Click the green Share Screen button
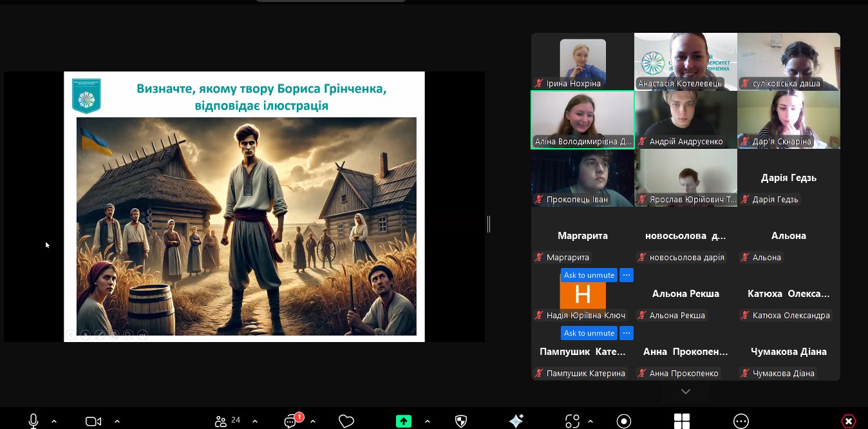The image size is (868, 429). [404, 421]
